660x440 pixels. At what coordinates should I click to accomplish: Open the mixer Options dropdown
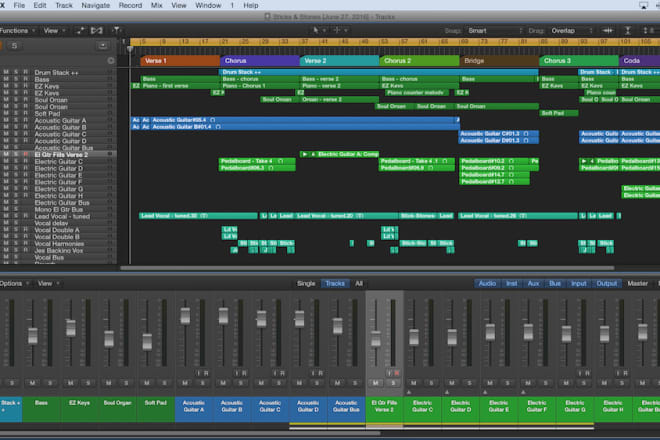14,283
